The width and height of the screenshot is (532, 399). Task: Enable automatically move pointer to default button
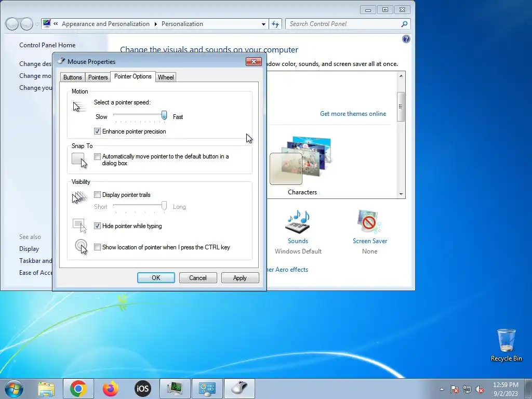pyautogui.click(x=97, y=157)
